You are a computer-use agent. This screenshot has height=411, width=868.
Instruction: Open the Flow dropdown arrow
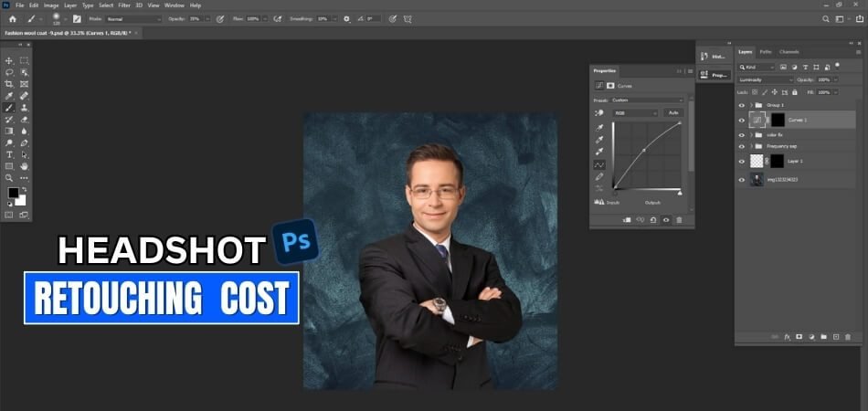point(264,19)
